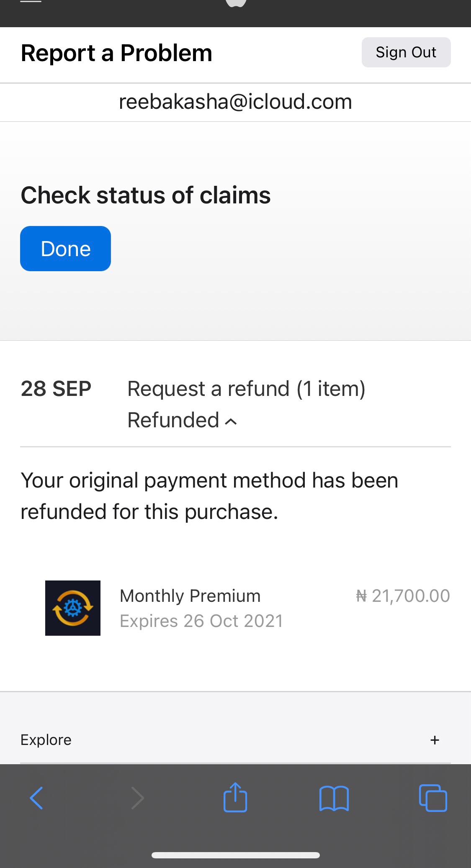
Task: Tap the Apple logo in header
Action: click(x=236, y=3)
